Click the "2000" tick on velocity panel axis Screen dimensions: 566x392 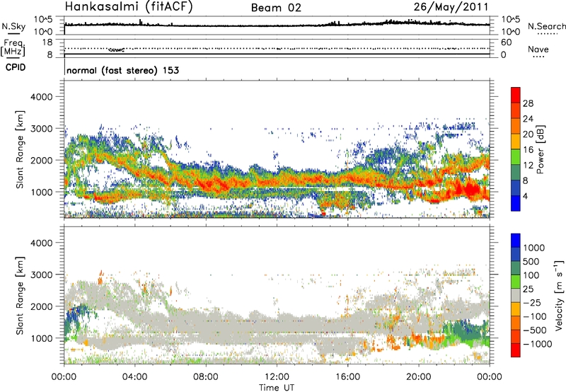(41, 306)
